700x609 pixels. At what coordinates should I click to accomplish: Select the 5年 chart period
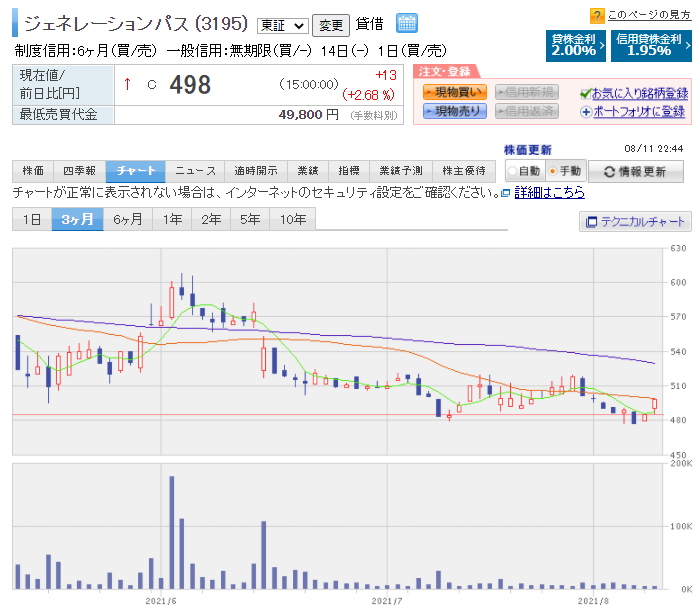[250, 220]
